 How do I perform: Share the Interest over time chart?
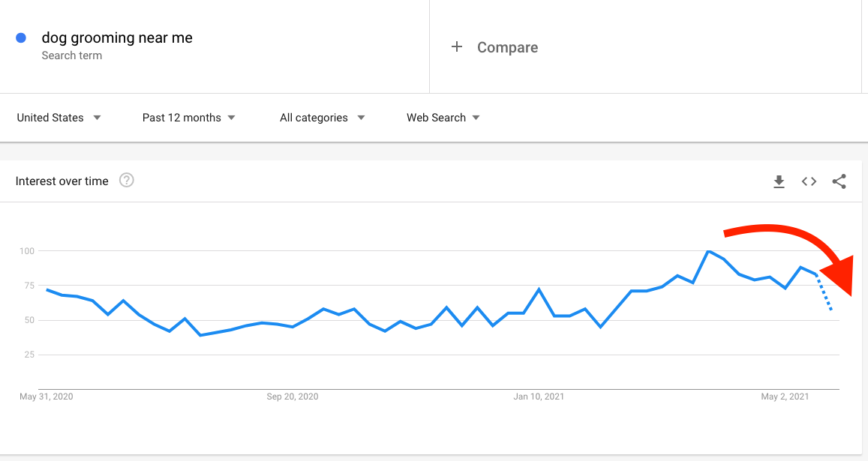coord(839,181)
